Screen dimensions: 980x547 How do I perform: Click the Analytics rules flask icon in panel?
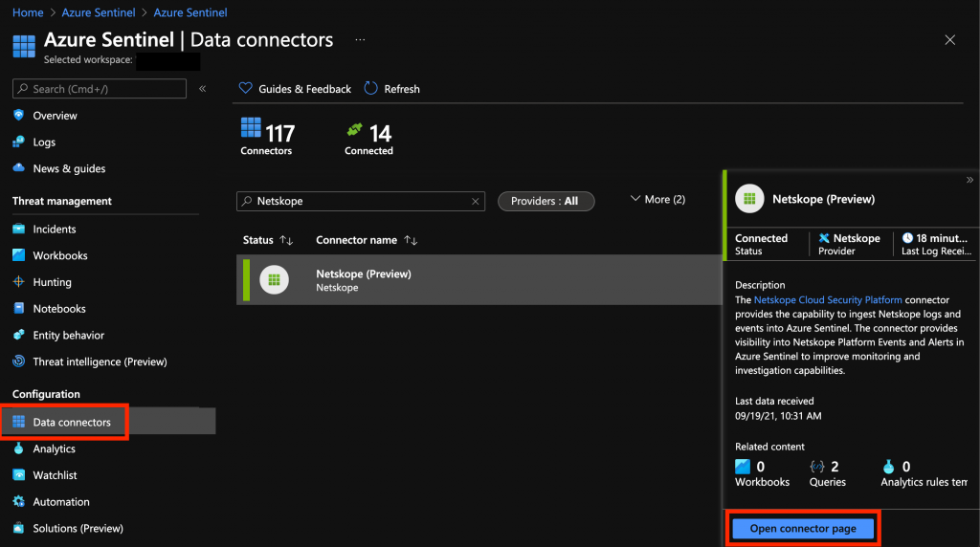[x=888, y=467]
